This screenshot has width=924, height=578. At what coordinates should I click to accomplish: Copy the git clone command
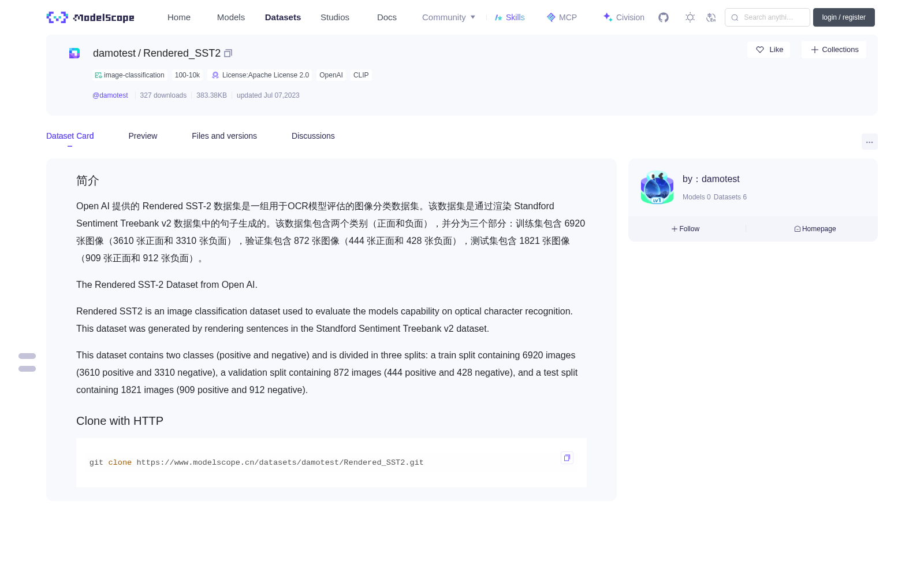[x=567, y=458]
